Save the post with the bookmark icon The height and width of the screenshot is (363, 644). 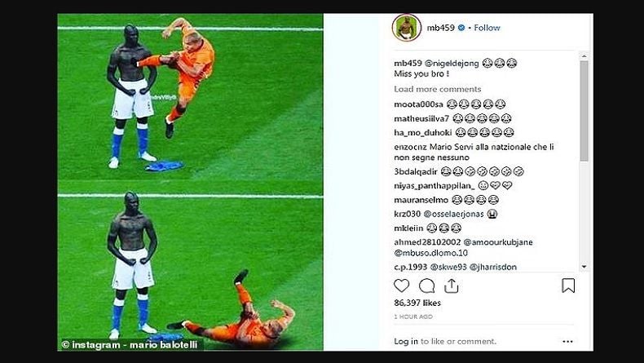(568, 286)
